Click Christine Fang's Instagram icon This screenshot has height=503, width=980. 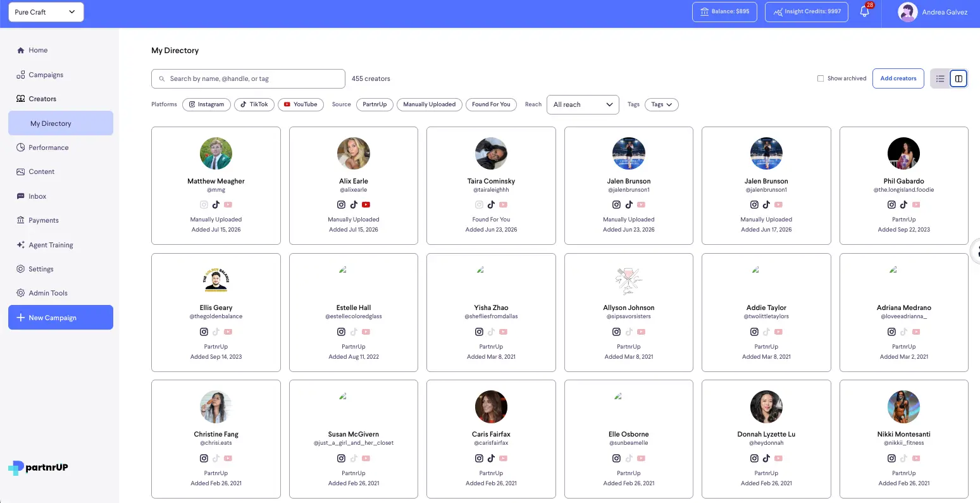204,458
